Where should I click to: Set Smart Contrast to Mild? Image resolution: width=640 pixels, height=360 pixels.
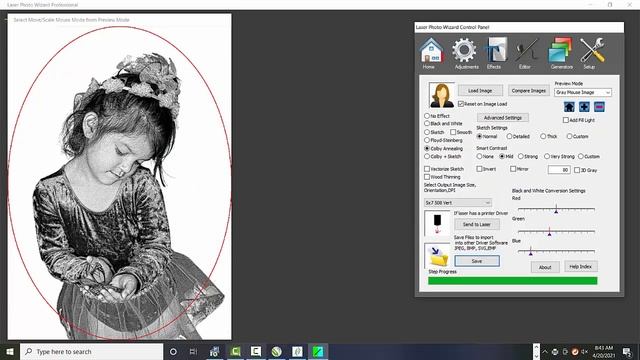[502, 156]
